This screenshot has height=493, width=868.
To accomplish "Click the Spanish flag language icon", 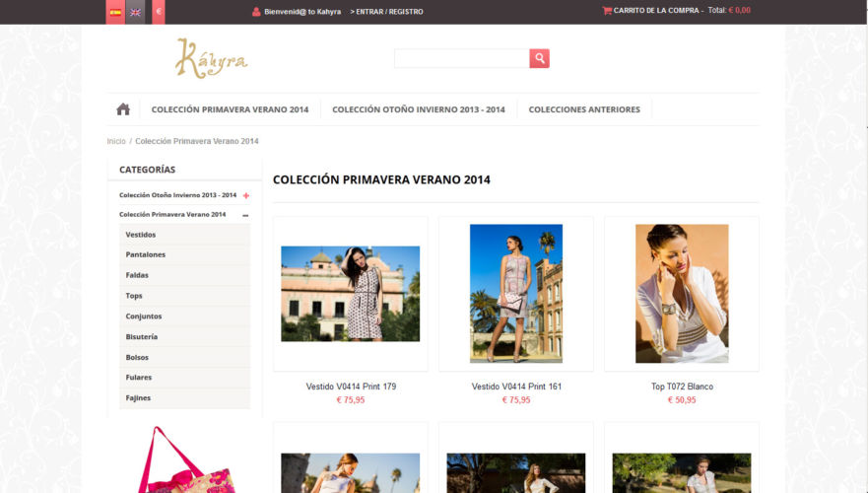I will [x=115, y=12].
